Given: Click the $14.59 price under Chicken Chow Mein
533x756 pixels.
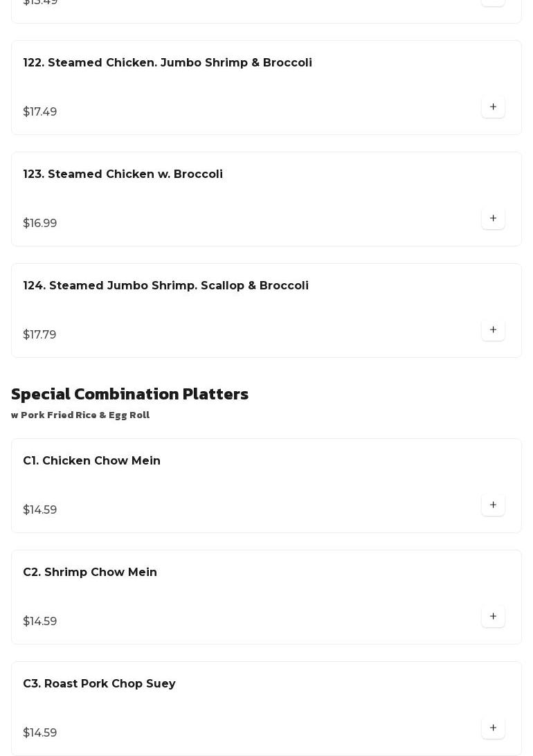Looking at the screenshot, I should click(40, 510).
